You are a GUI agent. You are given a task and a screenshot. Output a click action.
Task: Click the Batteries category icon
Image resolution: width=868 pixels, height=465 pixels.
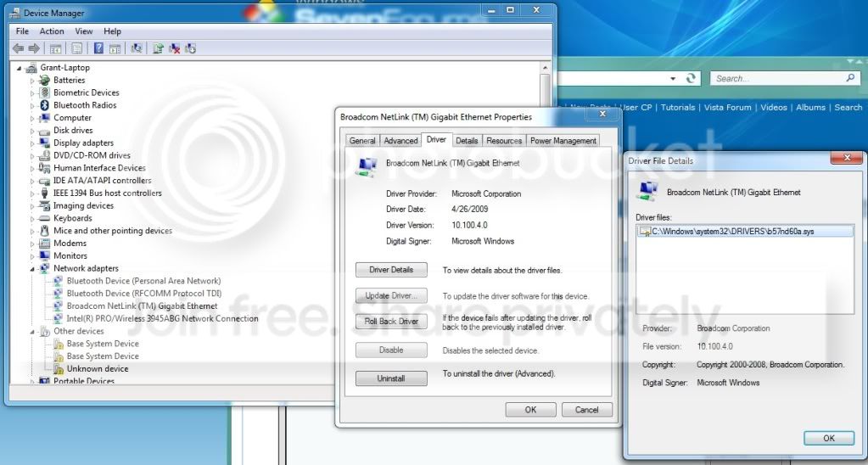(x=44, y=81)
